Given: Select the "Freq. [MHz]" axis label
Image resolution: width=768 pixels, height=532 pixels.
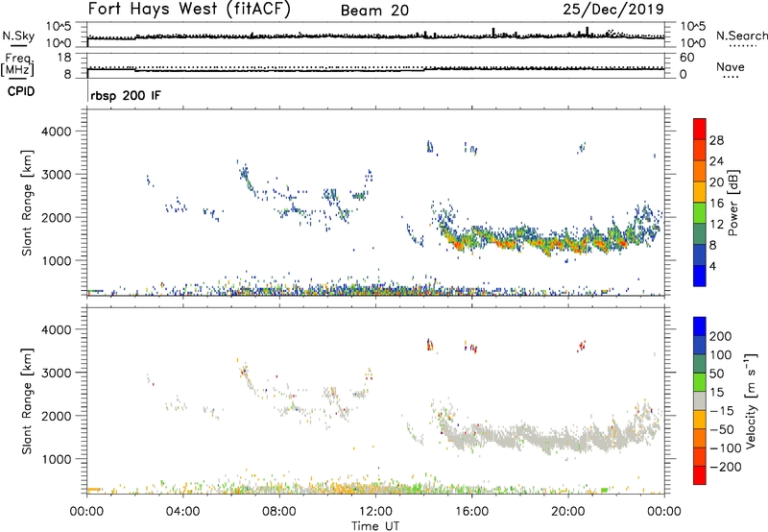Looking at the screenshot, I should (x=17, y=65).
